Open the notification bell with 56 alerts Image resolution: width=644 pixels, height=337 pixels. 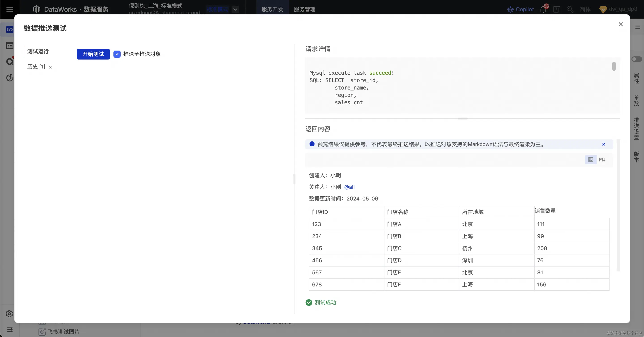tap(543, 9)
